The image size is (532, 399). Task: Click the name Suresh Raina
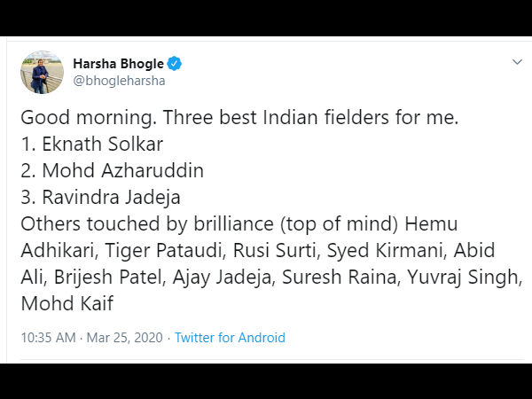click(340, 277)
